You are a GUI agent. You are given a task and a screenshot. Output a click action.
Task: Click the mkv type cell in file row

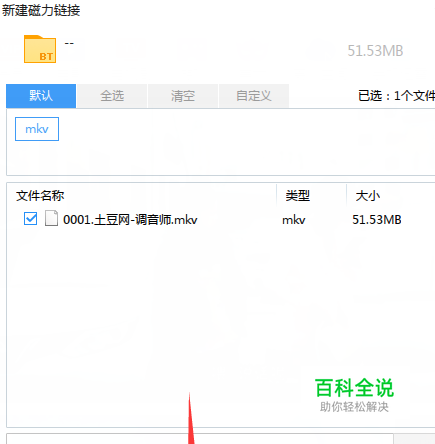click(x=294, y=220)
